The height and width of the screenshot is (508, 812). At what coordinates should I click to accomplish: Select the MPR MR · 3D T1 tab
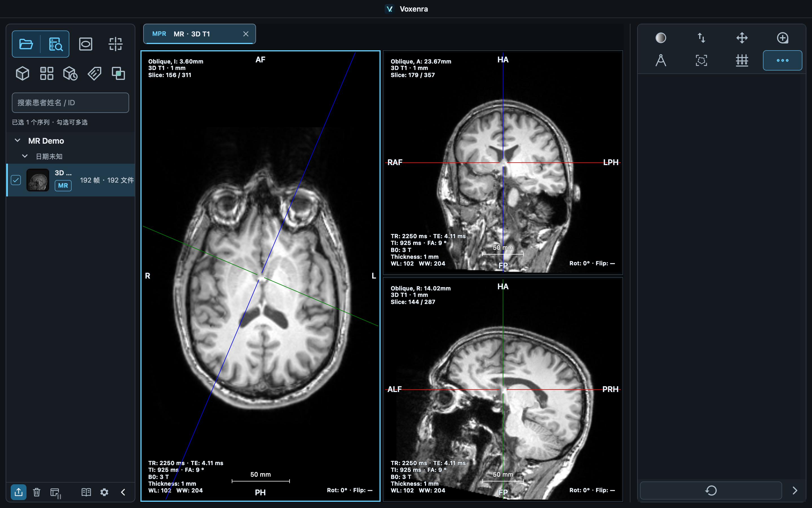coord(199,34)
